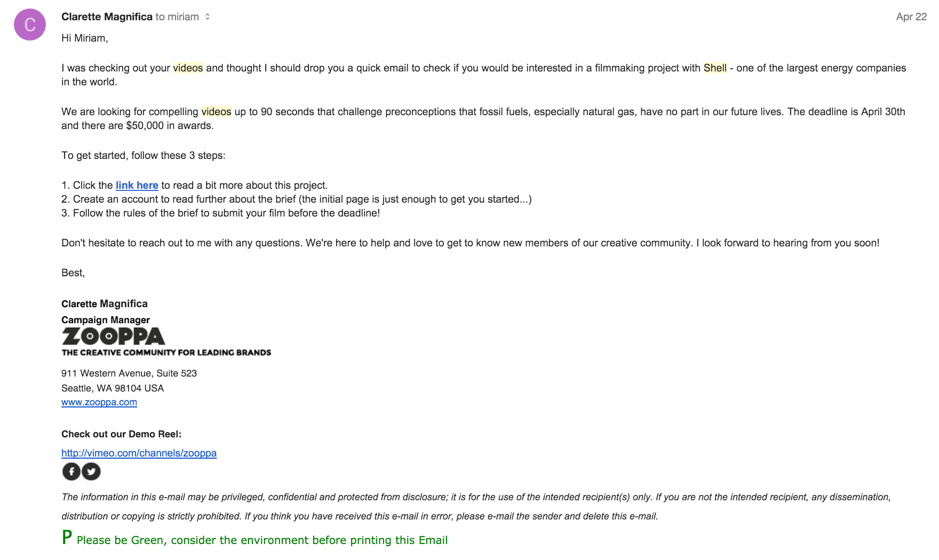Screen dimensions: 939x560
Task: Click the highlighted "videos" in second paragraph
Action: (216, 111)
